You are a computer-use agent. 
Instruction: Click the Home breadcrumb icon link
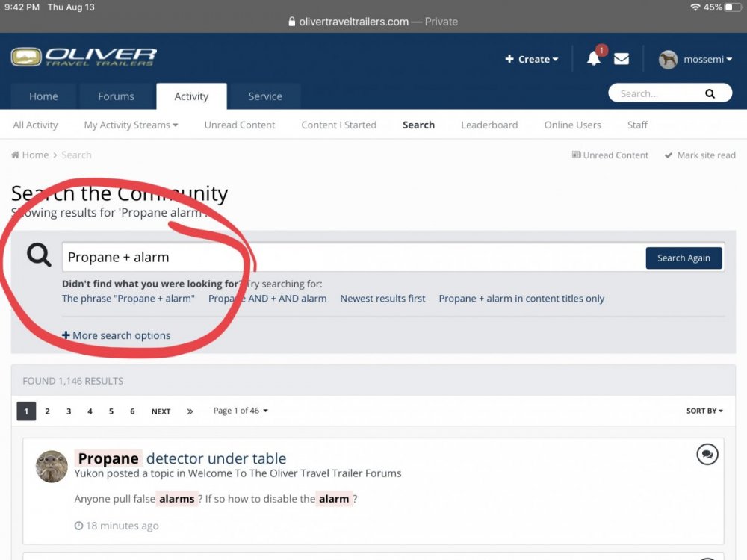coord(30,155)
